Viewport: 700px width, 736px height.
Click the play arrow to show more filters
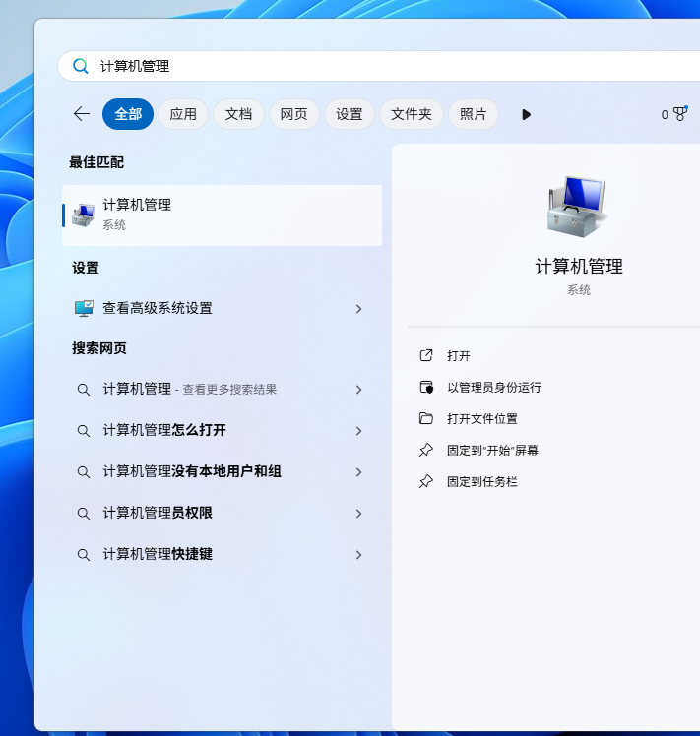[x=526, y=114]
